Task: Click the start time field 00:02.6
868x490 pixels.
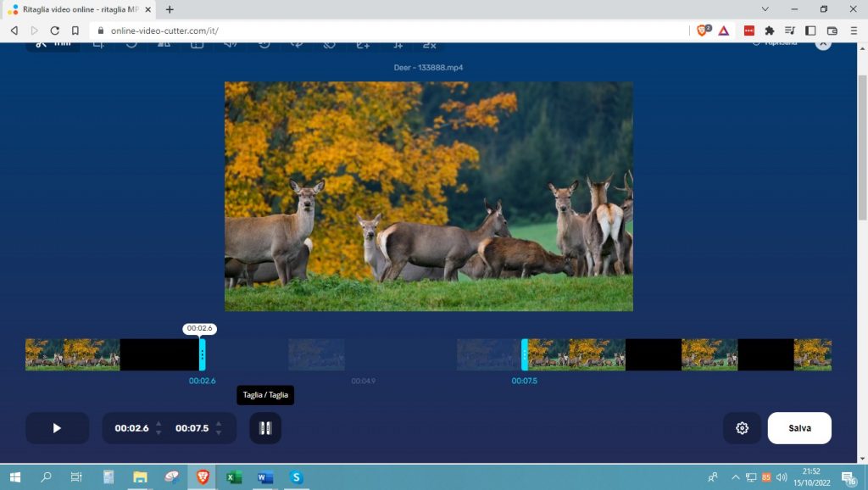Action: [131, 428]
